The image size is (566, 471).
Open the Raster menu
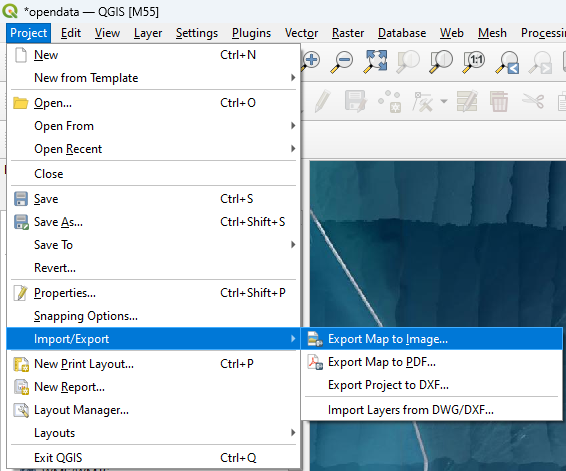[x=348, y=33]
